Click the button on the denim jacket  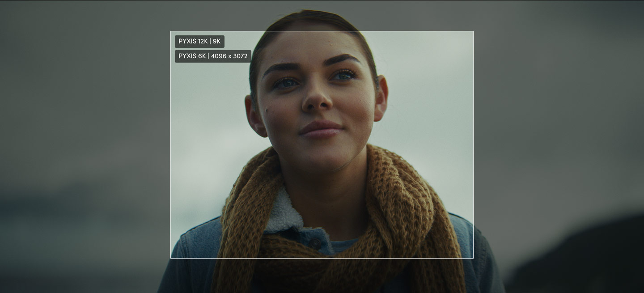(316, 243)
